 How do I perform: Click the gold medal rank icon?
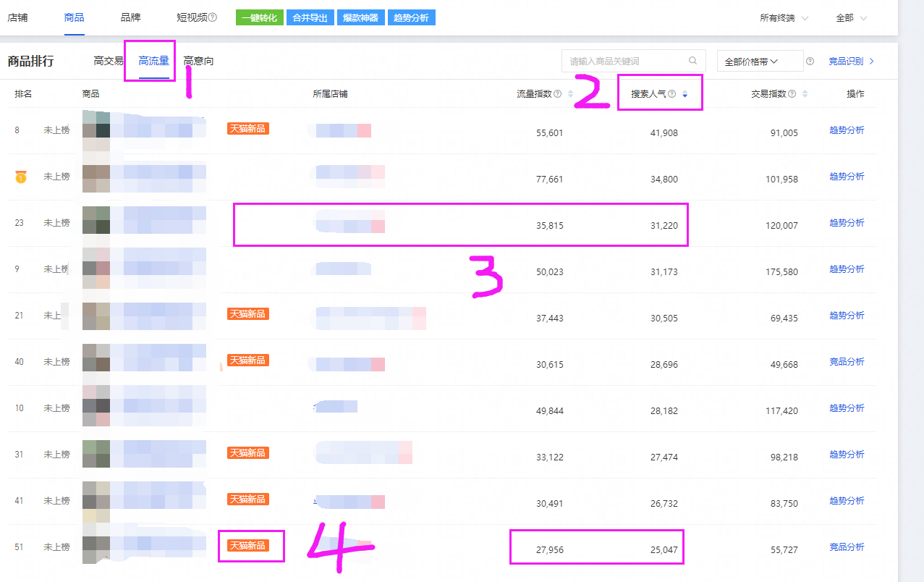click(20, 177)
